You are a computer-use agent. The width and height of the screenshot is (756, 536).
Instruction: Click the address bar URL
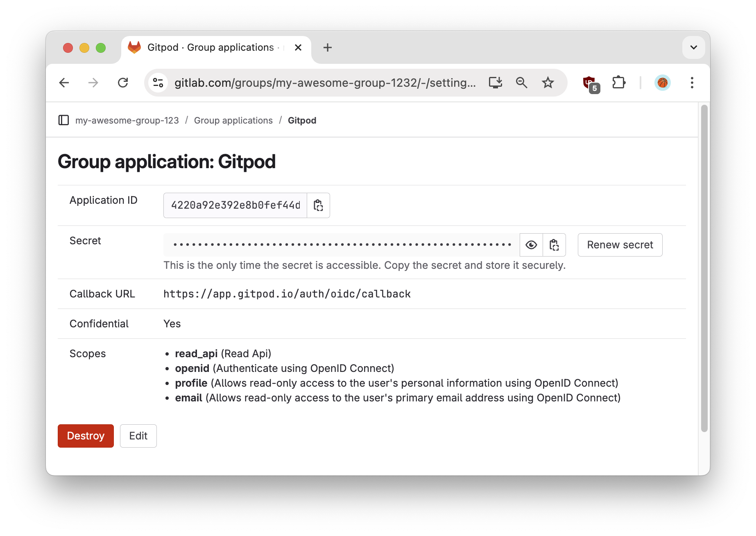point(325,83)
